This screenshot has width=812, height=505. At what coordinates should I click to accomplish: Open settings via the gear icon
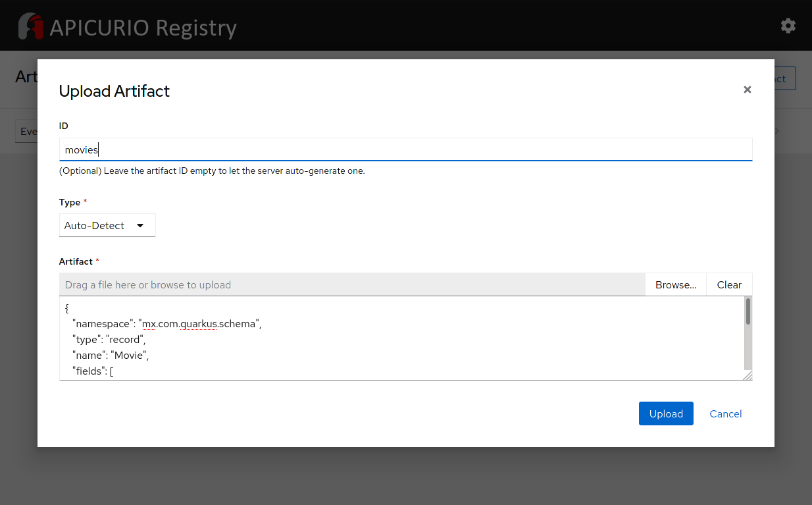pos(788,26)
